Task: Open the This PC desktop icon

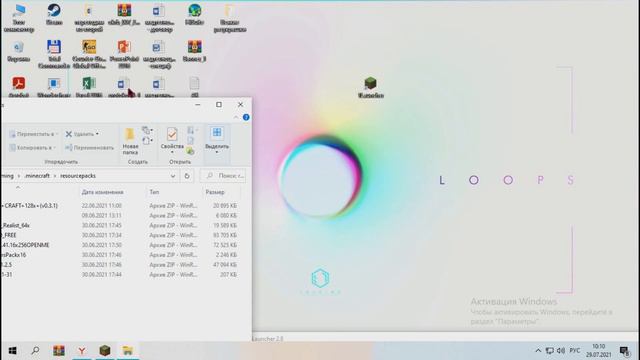Action: [x=18, y=18]
